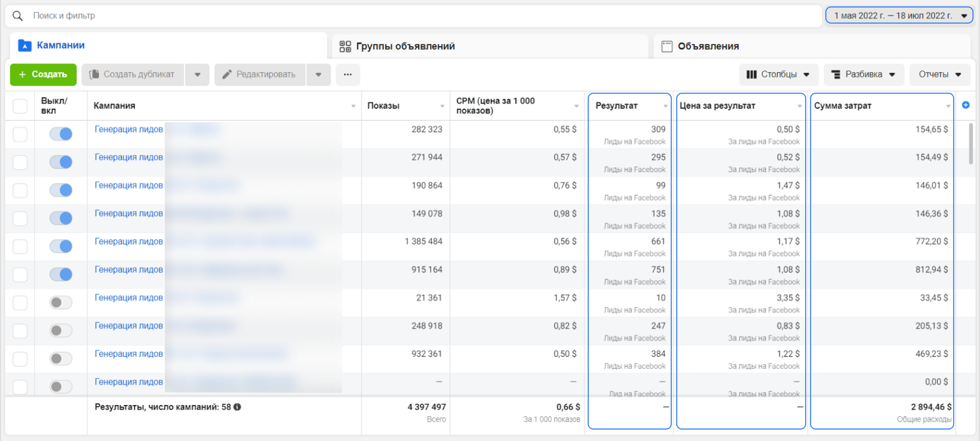Open the Кампания column header menu arrow
This screenshot has height=441, width=980.
(353, 106)
